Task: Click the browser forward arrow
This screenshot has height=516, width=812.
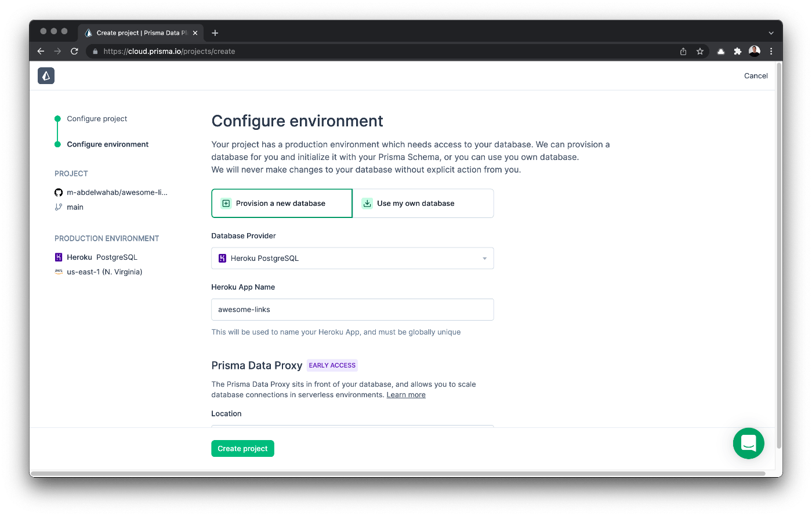Action: coord(57,51)
